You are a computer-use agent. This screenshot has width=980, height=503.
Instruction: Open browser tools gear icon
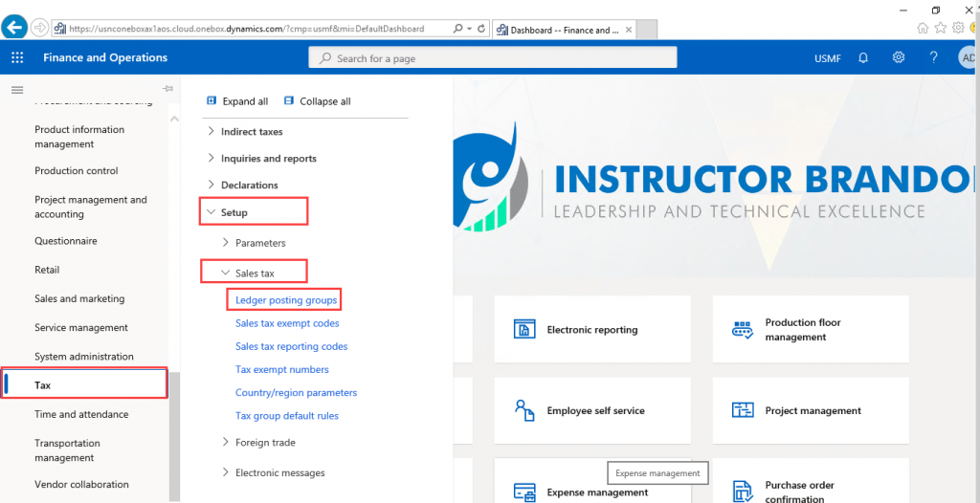pos(958,28)
